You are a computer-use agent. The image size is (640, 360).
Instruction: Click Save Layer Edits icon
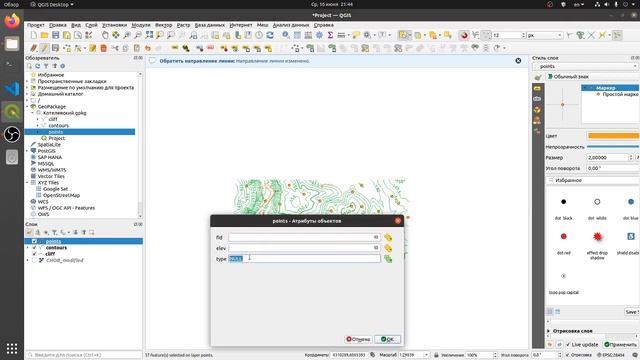(56, 48)
